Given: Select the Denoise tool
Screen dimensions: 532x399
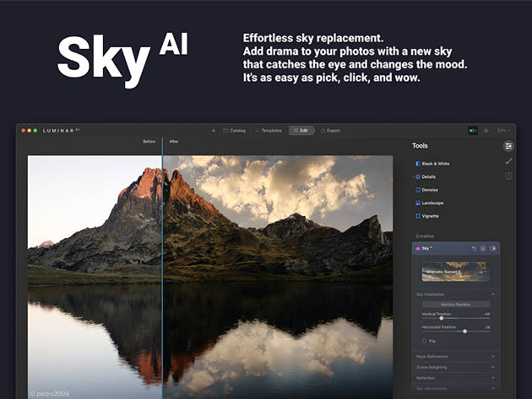Looking at the screenshot, I should pos(430,190).
